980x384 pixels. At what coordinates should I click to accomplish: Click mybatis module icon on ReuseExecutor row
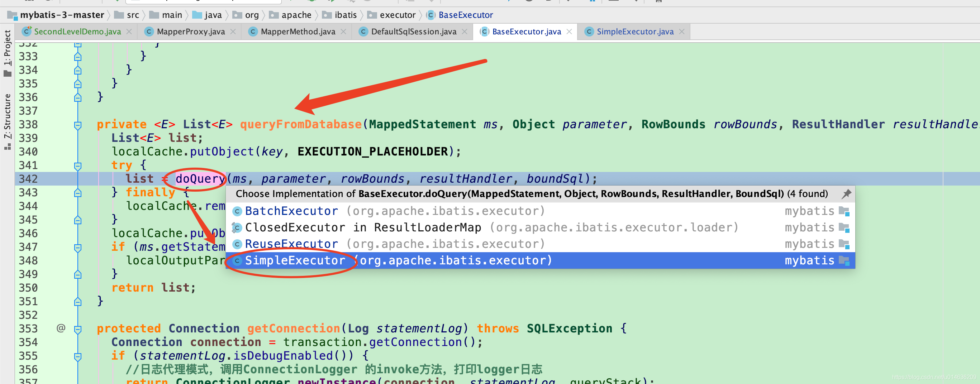844,244
